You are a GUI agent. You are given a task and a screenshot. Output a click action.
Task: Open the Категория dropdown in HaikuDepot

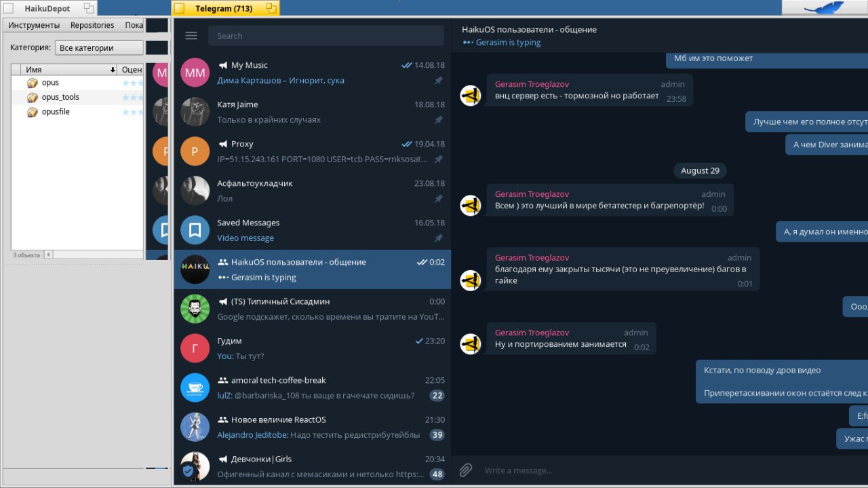coord(100,48)
